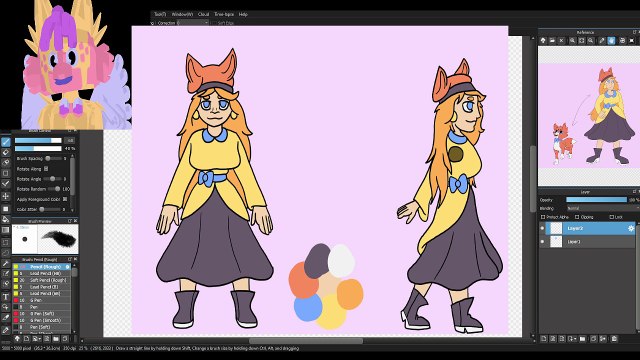This screenshot has height=360, width=640.
Task: Select the G Pen brush
Action: [x=41, y=300]
